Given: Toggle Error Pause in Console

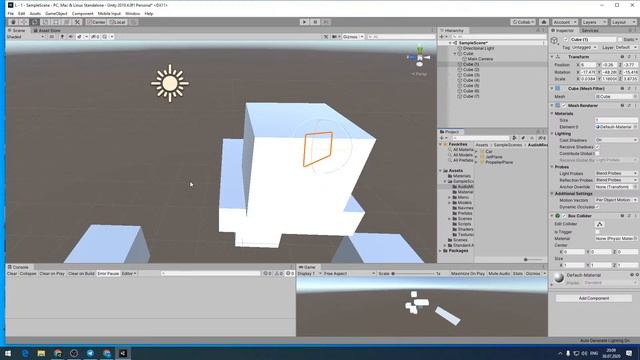Looking at the screenshot, I should [108, 273].
